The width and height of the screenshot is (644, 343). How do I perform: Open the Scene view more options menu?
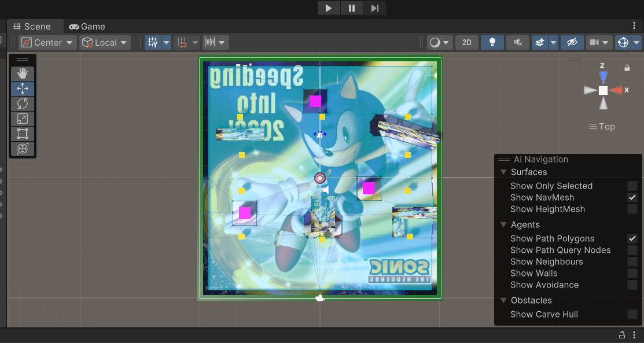tap(634, 26)
